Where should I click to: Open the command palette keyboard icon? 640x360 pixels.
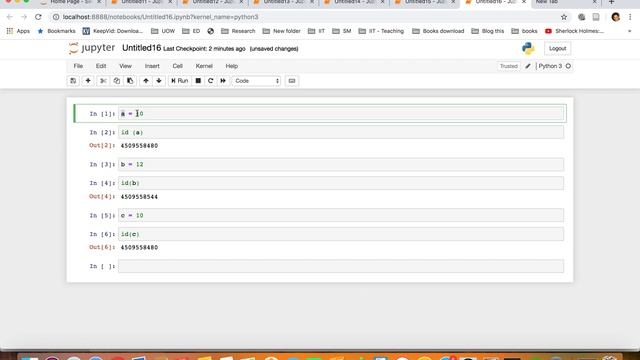292,81
